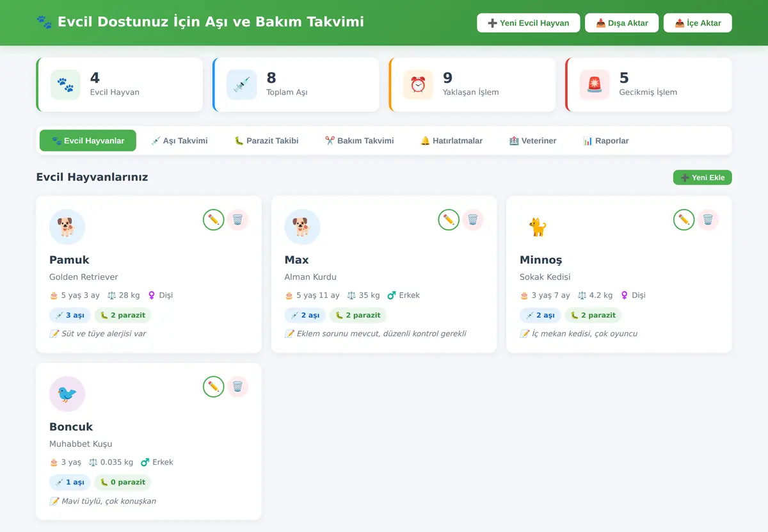The height and width of the screenshot is (532, 768).
Task: Switch to the Evcil Hayvanlar tab
Action: (88, 141)
